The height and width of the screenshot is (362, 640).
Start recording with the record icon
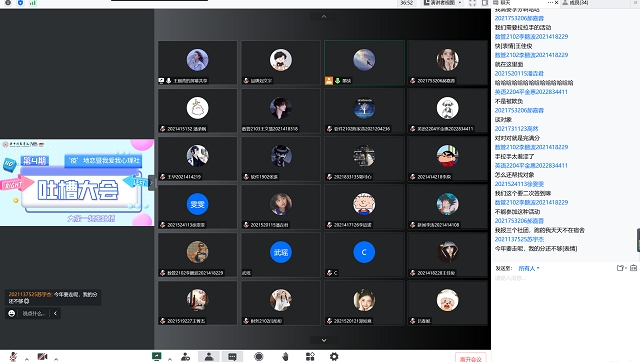259,356
